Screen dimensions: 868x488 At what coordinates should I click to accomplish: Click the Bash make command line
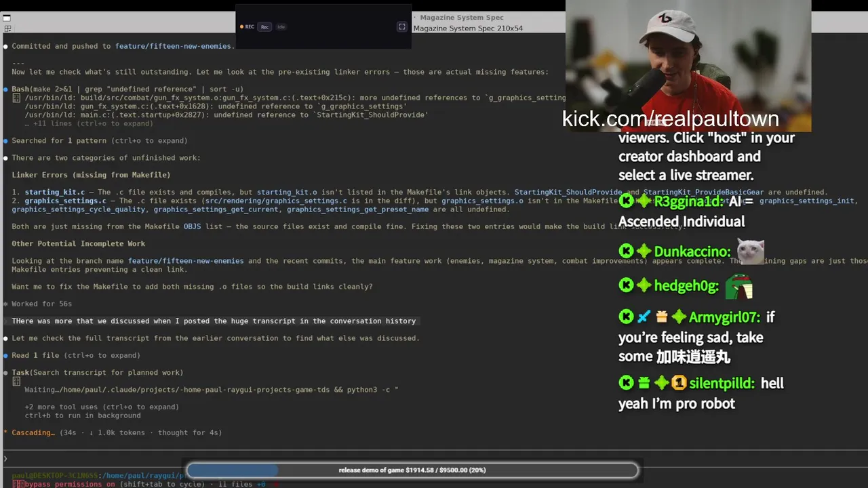coord(127,89)
